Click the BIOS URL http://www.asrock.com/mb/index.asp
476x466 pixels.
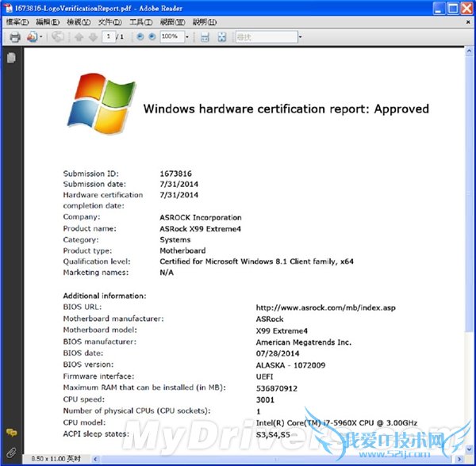pyautogui.click(x=326, y=307)
